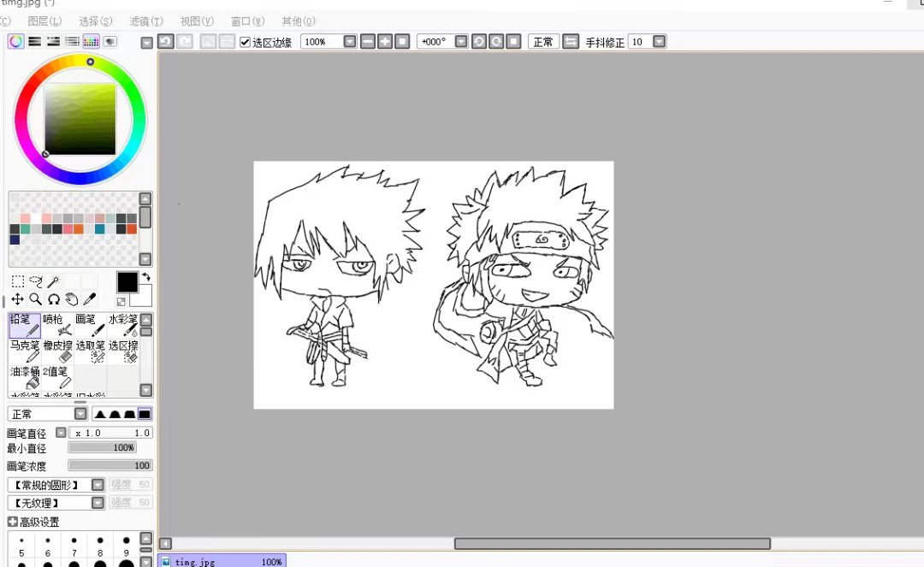The image size is (924, 567).
Task: Toggle the color wheel panel button
Action: [15, 41]
